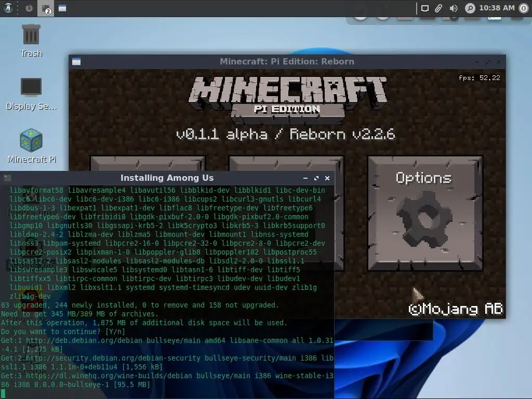Click the '83 upgraded, 244 newly installed' line
Image resolution: width=532 pixels, height=399 pixels.
(x=139, y=305)
